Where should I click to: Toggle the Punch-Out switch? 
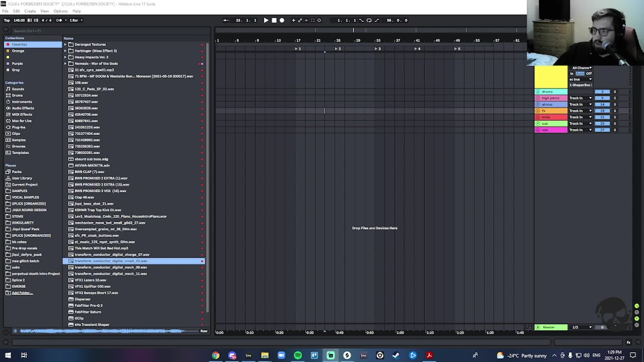pyautogui.click(x=377, y=20)
